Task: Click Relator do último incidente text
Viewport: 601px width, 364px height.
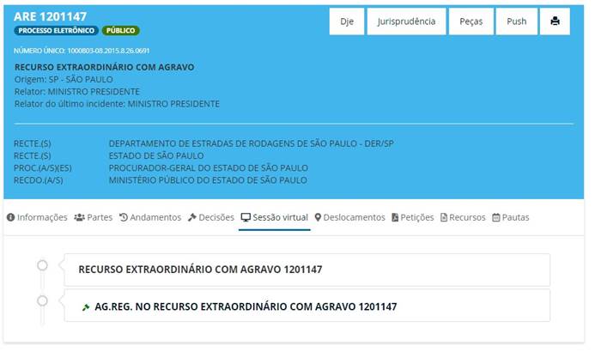Action: [x=117, y=104]
